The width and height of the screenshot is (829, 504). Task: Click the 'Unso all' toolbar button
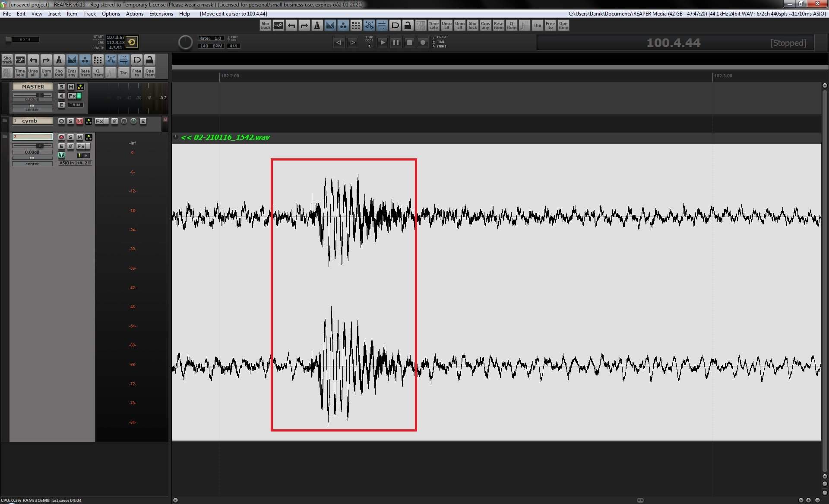point(446,25)
